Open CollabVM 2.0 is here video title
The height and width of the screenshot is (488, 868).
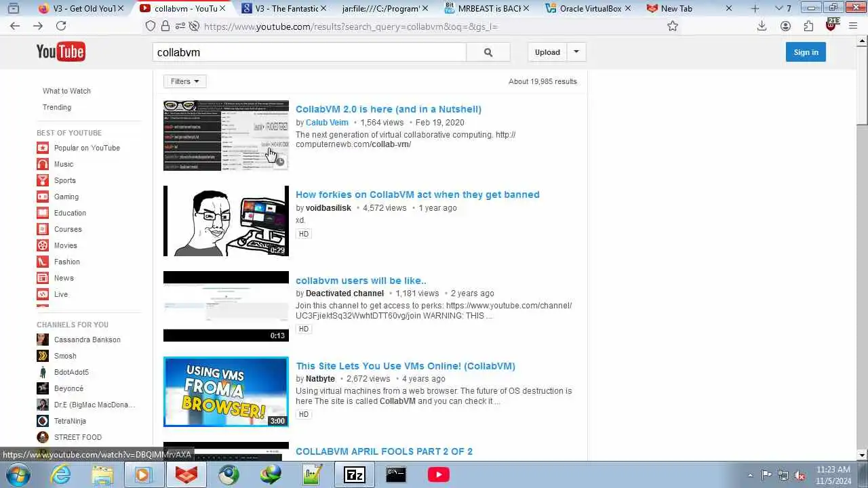tap(389, 109)
